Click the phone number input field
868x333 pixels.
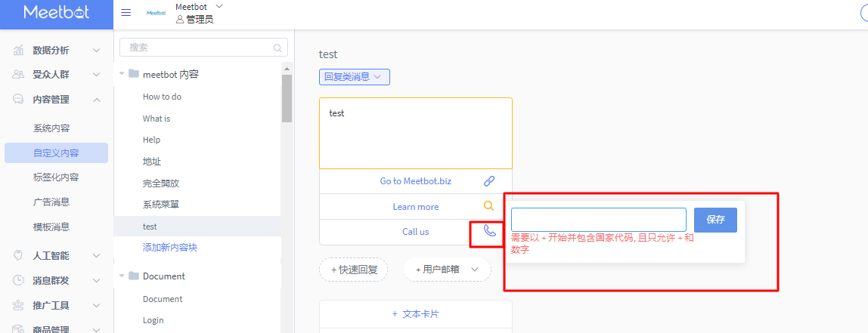[598, 220]
